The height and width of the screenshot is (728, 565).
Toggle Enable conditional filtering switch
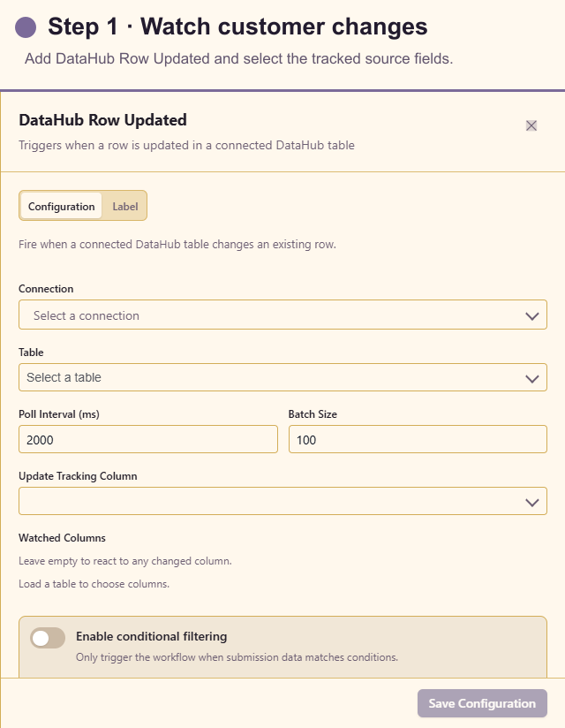coord(48,639)
